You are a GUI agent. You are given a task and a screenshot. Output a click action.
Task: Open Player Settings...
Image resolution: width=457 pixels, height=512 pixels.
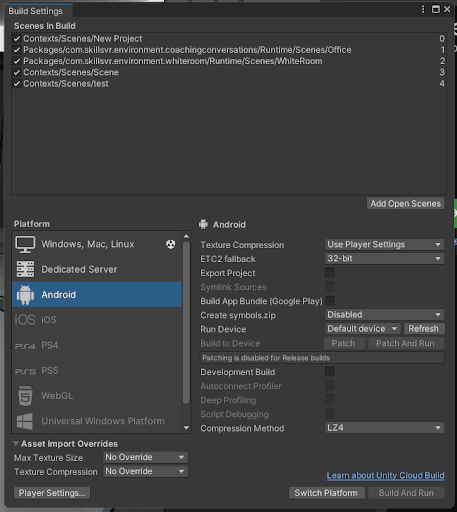(x=52, y=493)
